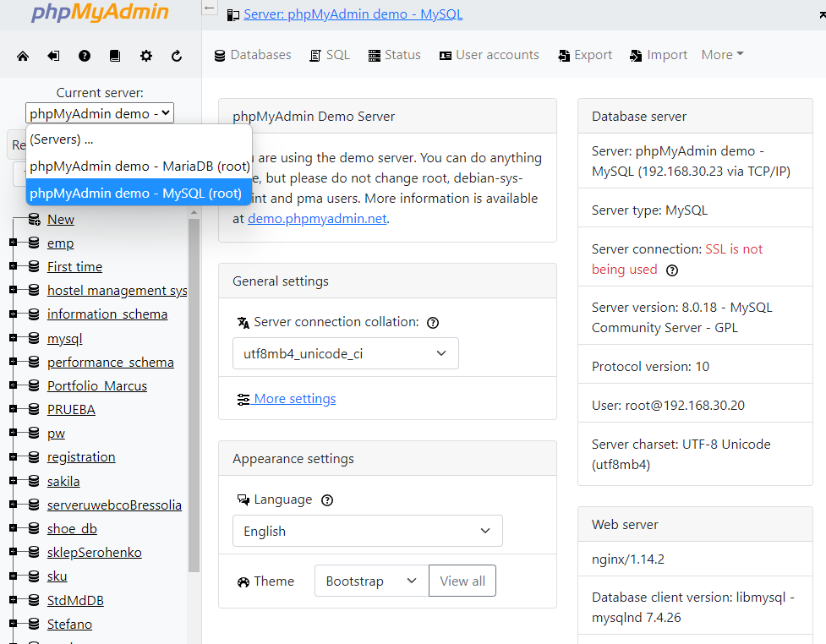Click View all themes button

pyautogui.click(x=462, y=581)
